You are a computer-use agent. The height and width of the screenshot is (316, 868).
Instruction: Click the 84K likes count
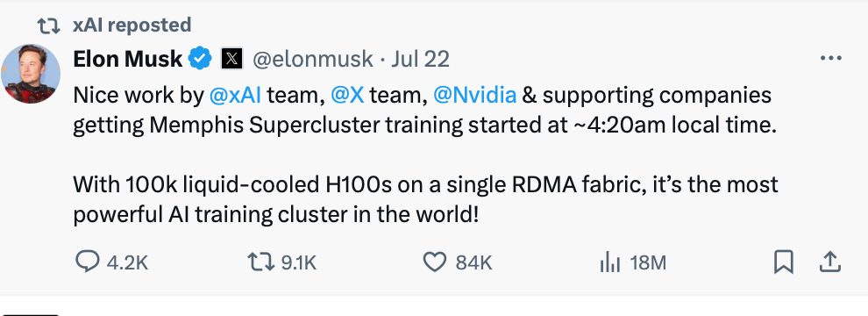pyautogui.click(x=473, y=262)
